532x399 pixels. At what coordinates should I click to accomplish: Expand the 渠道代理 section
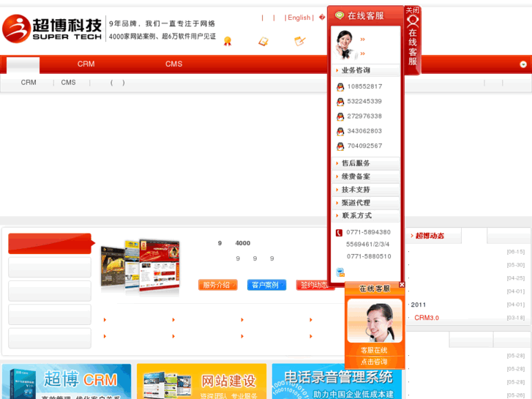pyautogui.click(x=366, y=203)
